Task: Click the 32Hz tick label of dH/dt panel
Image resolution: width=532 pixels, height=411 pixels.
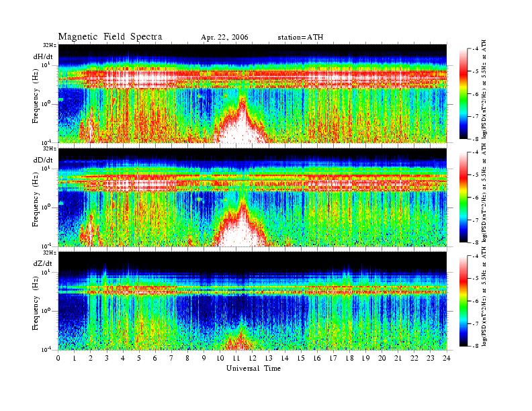Action: (x=50, y=45)
